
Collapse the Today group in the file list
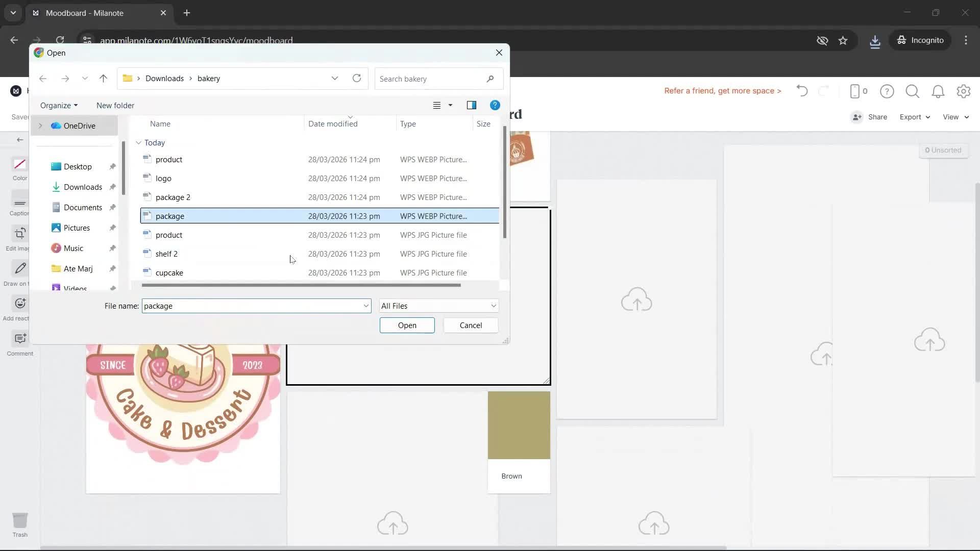(138, 142)
